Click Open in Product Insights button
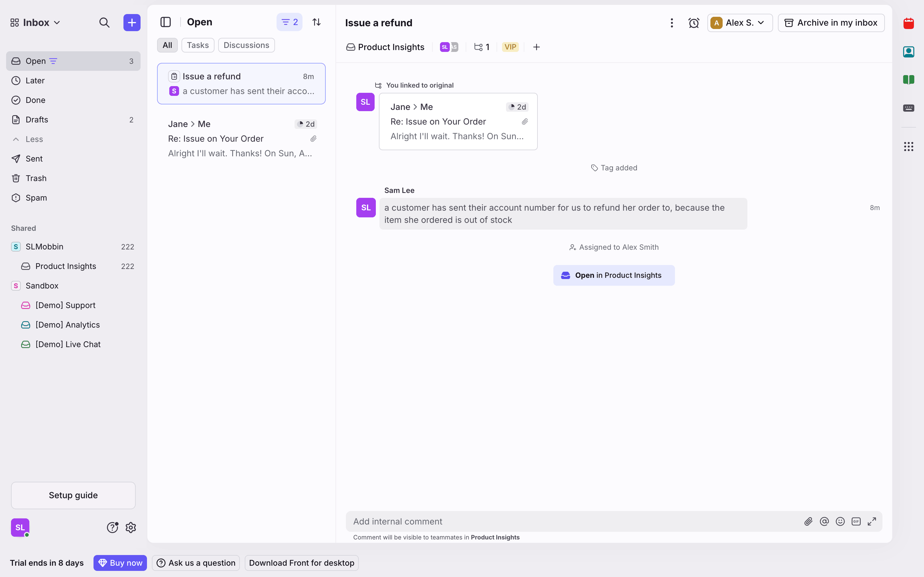 614,275
